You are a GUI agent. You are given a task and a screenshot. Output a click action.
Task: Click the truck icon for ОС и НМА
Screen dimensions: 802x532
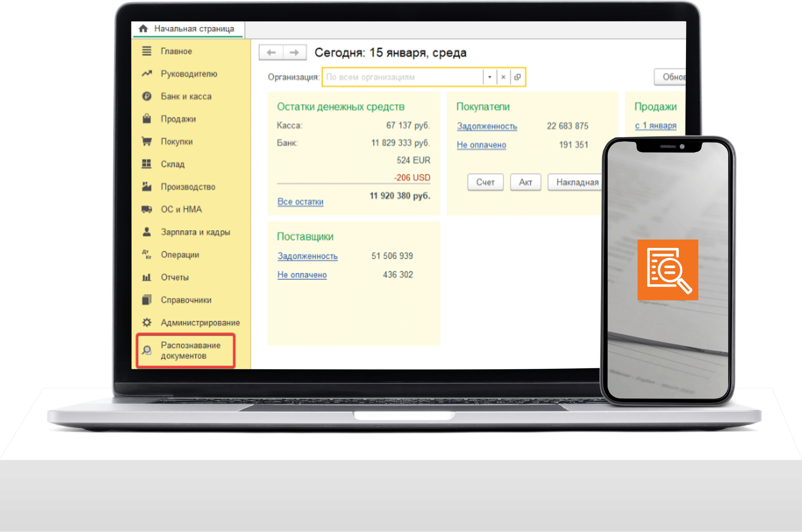click(147, 209)
